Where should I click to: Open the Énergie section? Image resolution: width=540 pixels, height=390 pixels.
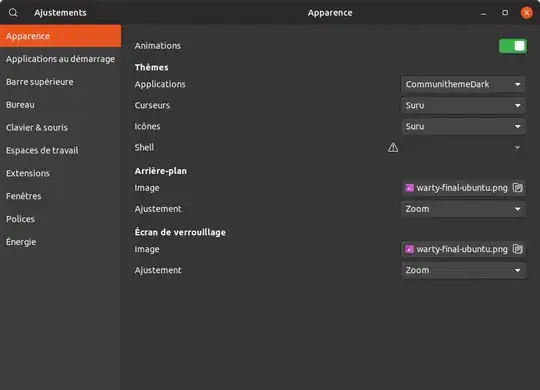61,242
